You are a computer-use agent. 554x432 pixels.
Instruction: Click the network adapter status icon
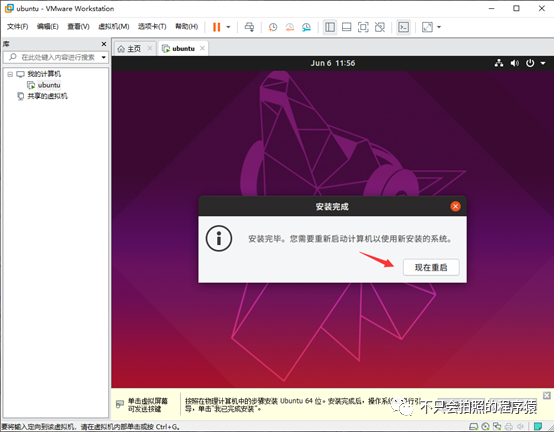point(497,426)
